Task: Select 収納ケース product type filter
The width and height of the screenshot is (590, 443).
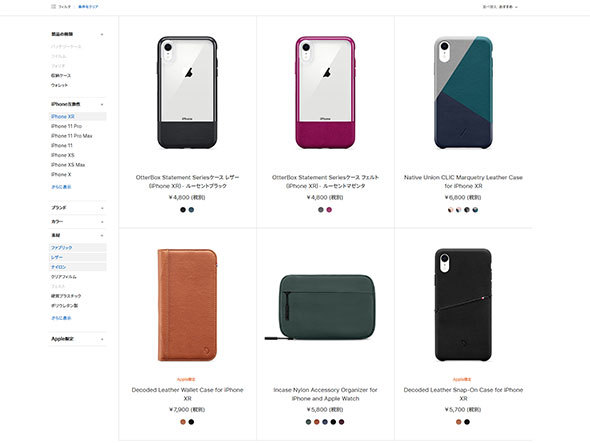Action: [x=61, y=76]
